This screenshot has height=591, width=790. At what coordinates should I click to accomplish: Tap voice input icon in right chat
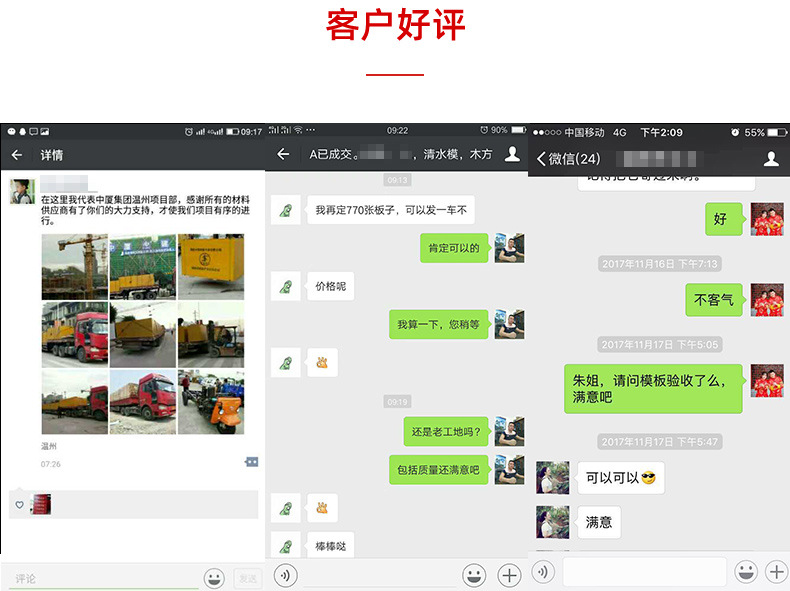tap(543, 572)
